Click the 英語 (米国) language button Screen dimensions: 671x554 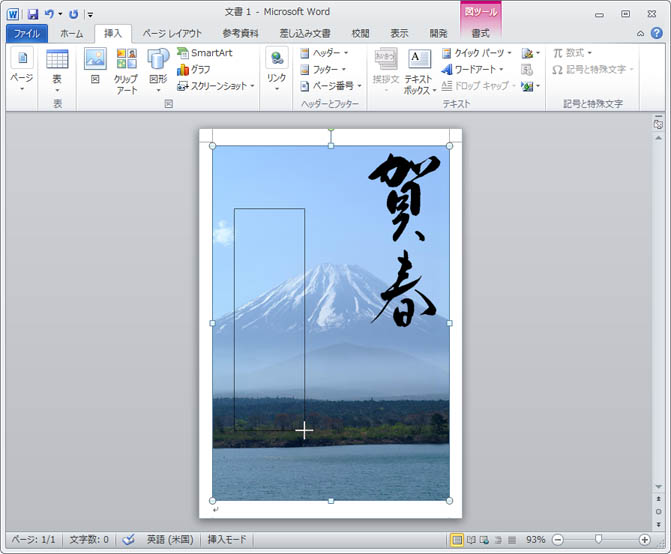167,539
